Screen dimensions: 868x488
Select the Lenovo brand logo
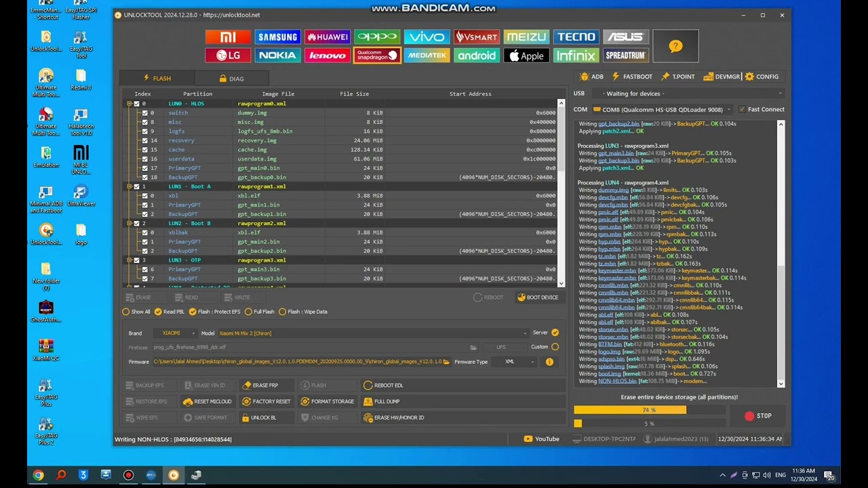pos(328,56)
